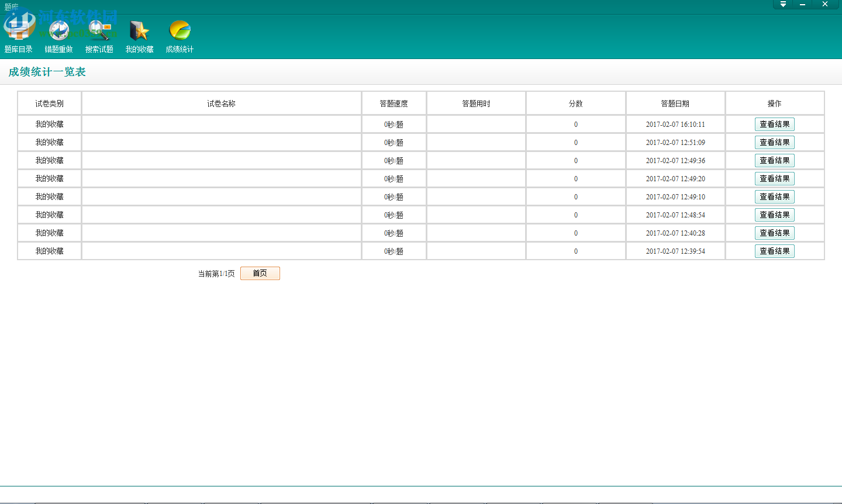View result for 2017-02-07 12:48:54 row
This screenshot has width=842, height=504.
[x=775, y=215]
